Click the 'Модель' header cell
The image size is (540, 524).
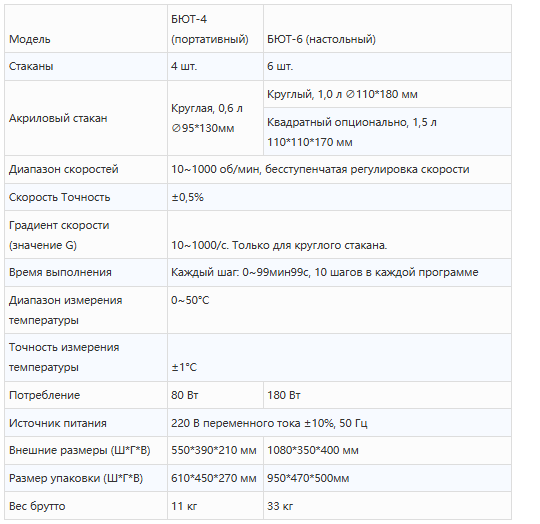(x=86, y=29)
